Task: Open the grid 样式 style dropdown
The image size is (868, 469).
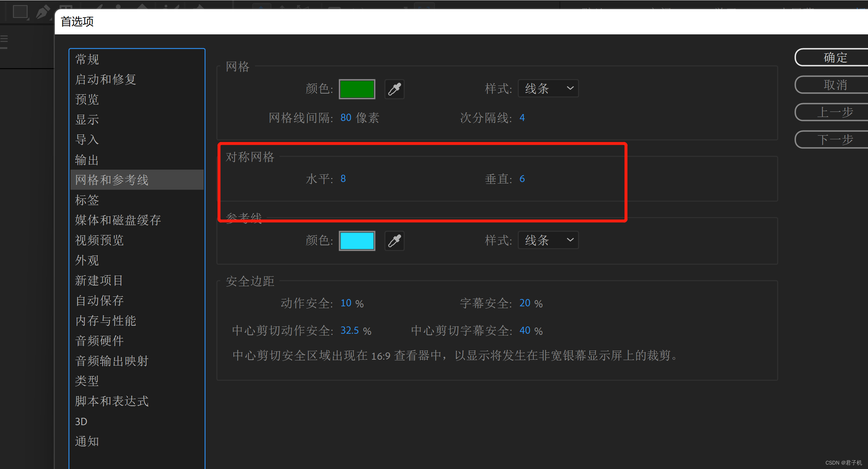Action: pos(548,88)
